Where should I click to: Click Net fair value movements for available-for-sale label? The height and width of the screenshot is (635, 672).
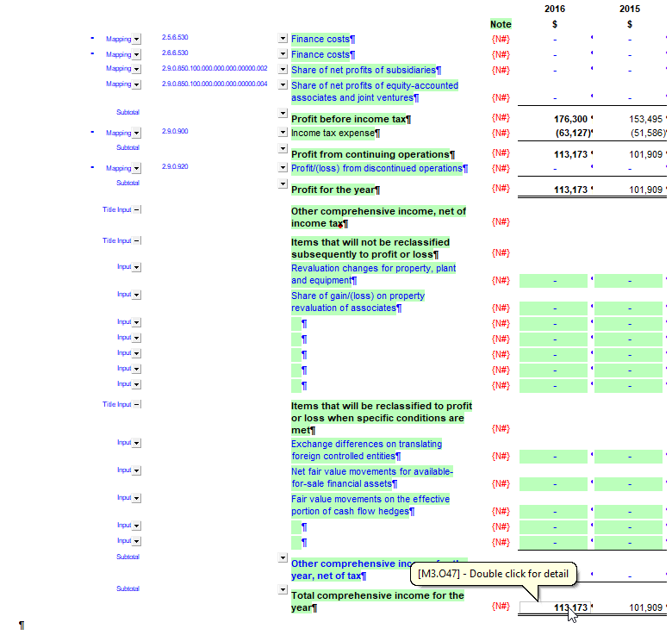[x=372, y=477]
